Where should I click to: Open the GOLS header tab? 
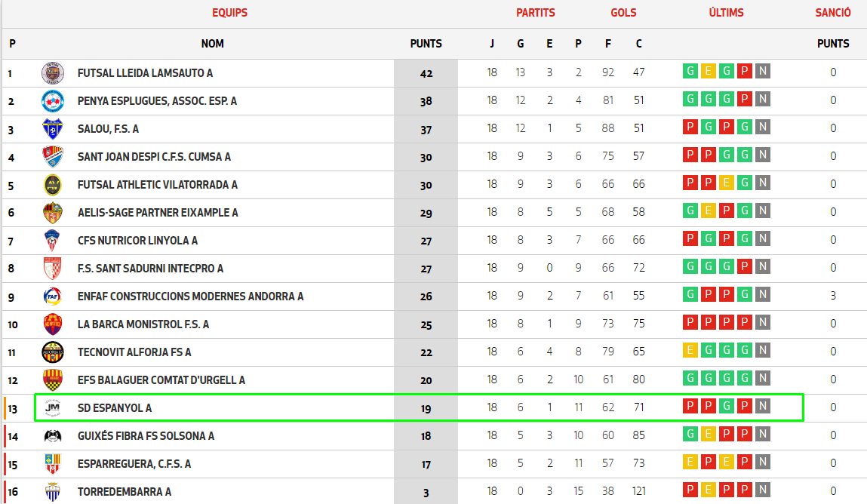[624, 12]
